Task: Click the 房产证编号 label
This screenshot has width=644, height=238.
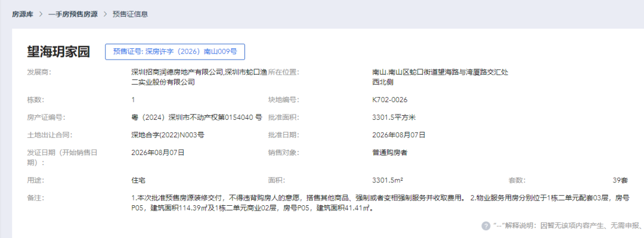Action: (x=45, y=118)
